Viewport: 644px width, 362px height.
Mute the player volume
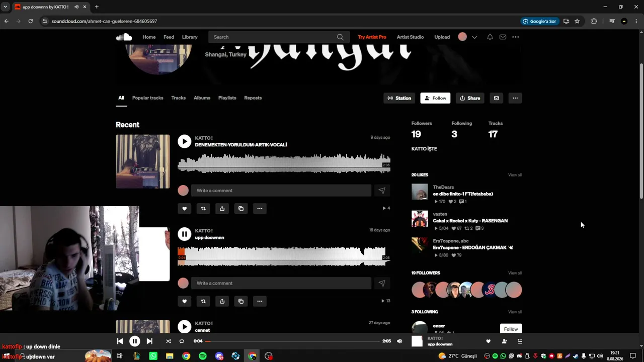tap(399, 341)
